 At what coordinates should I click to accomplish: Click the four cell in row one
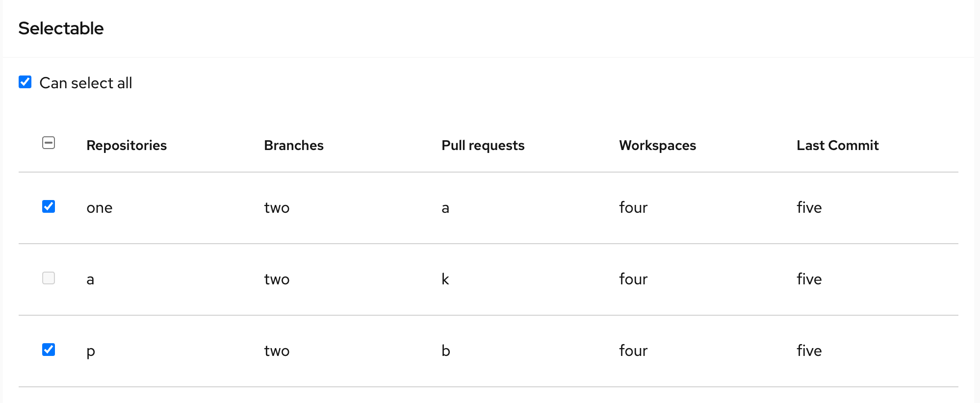[633, 207]
